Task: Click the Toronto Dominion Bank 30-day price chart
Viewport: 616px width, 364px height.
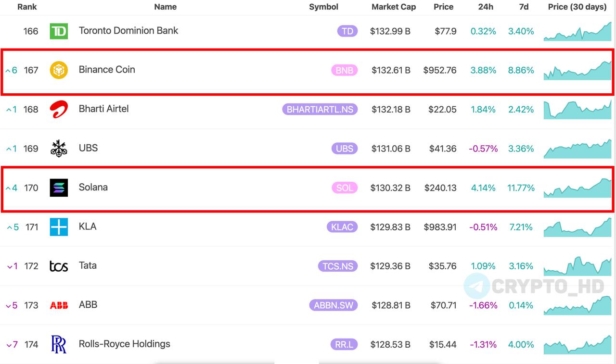Action: 577,31
